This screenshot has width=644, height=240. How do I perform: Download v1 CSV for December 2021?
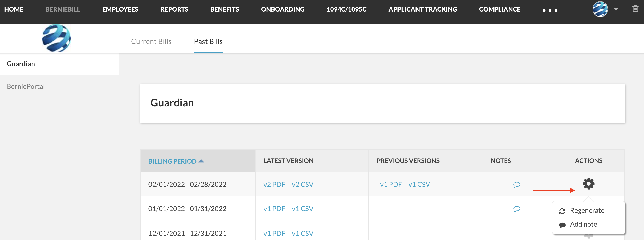pos(303,234)
